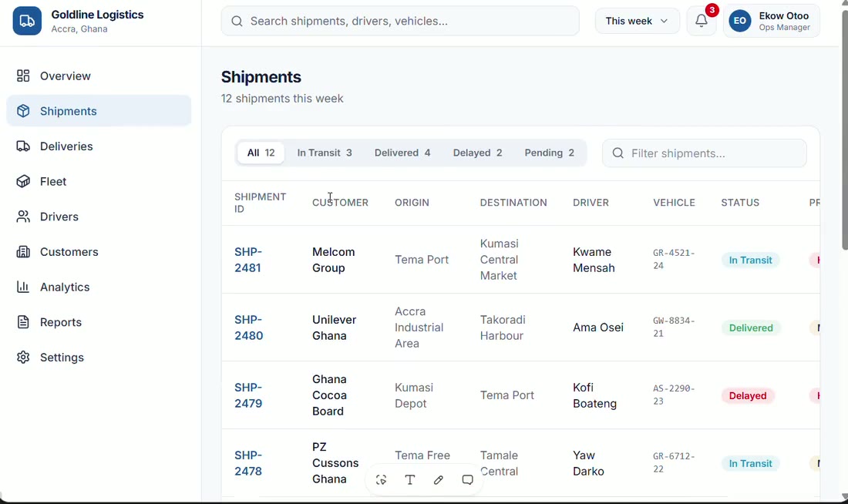The width and height of the screenshot is (848, 504).
Task: Open Analytics in the sidebar
Action: tap(99, 287)
